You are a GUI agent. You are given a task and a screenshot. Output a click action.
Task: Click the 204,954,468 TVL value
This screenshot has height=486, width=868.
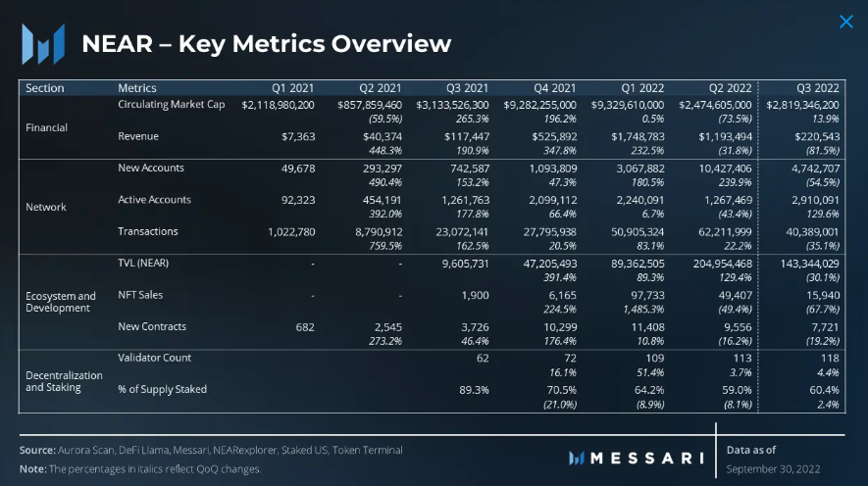click(723, 264)
